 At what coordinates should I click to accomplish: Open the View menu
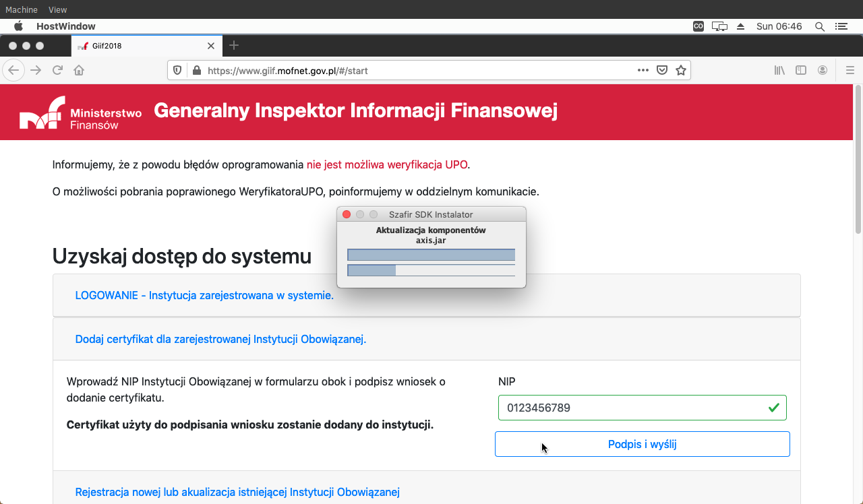click(58, 9)
